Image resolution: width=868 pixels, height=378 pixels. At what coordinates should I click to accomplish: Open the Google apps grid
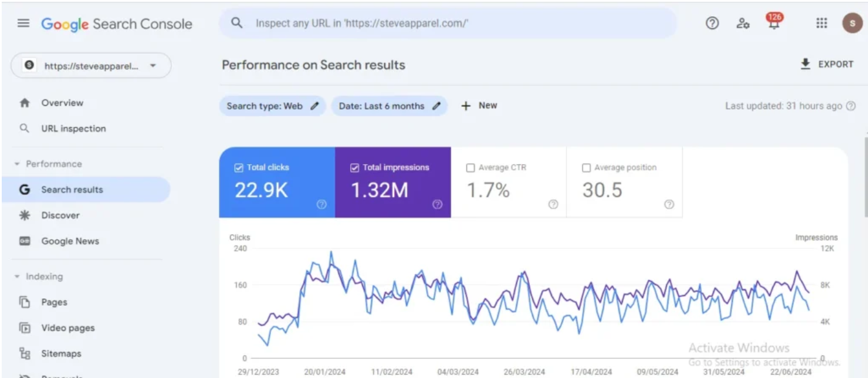coord(821,23)
